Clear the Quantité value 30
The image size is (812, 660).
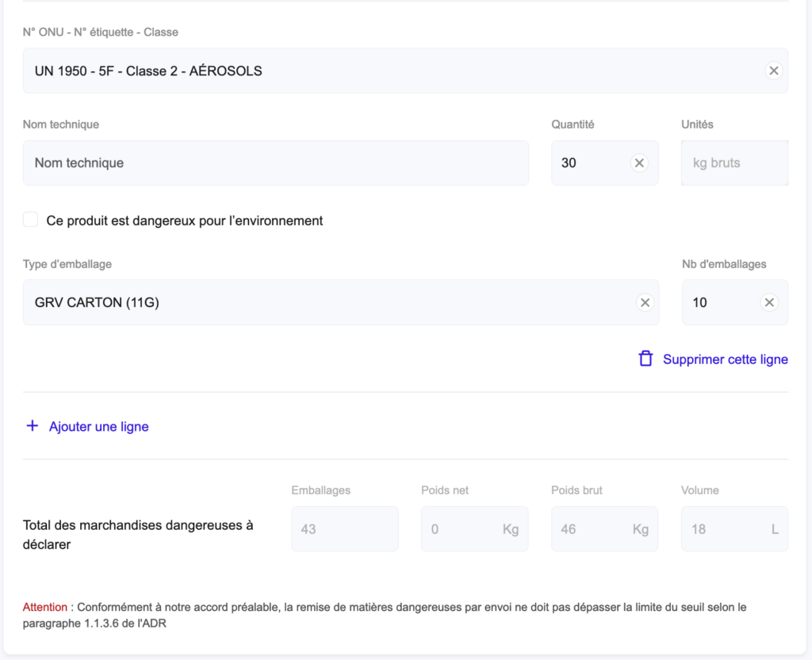639,163
